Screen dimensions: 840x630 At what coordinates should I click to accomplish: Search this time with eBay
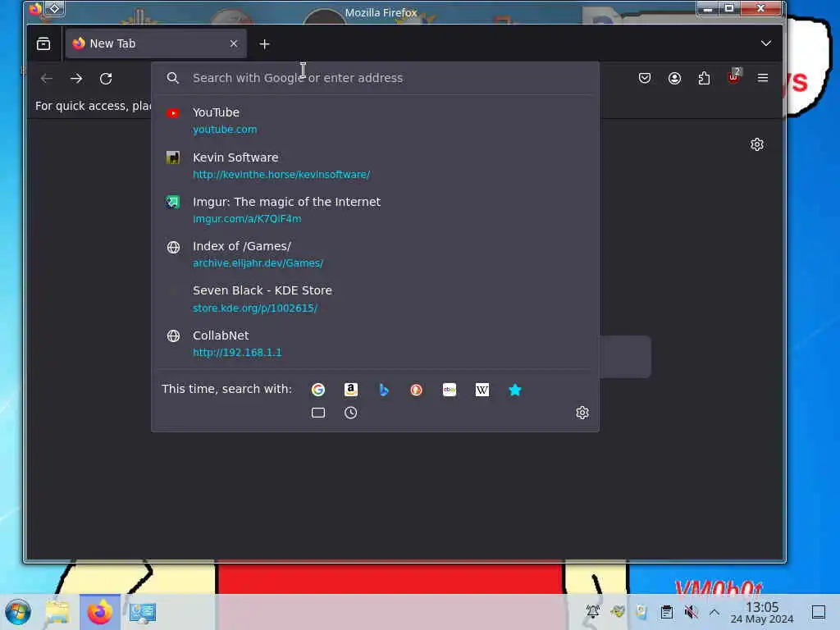click(450, 390)
